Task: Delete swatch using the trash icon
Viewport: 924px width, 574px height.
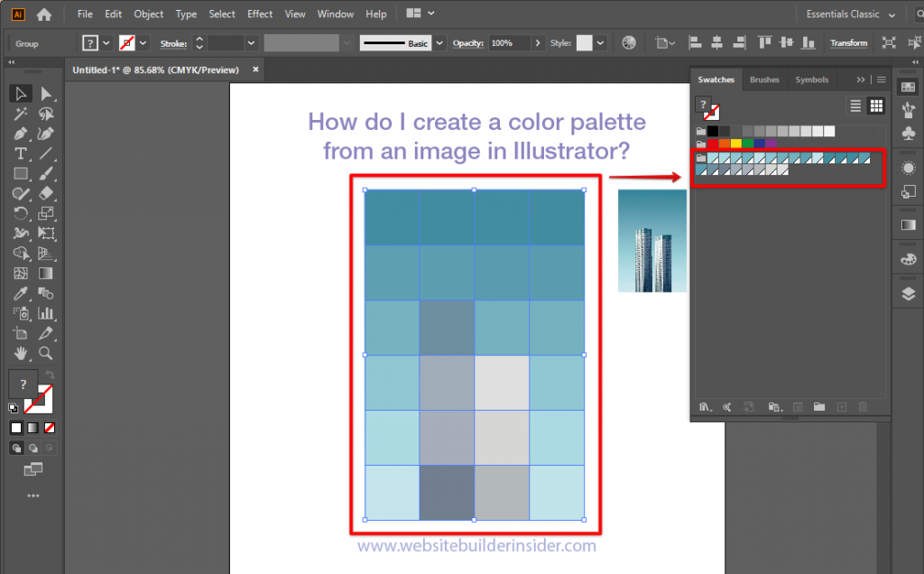Action: (x=862, y=406)
